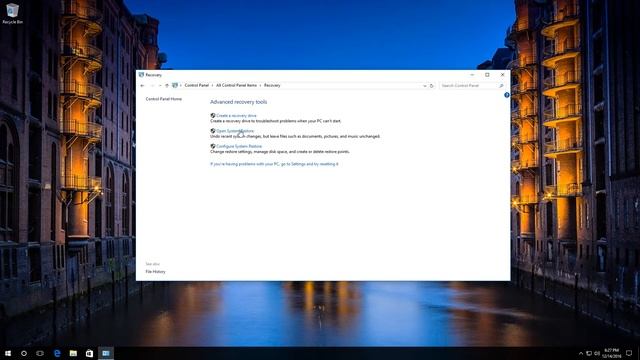The image size is (640, 360).
Task: Click 'Undo recent system changes' description text
Action: 295,136
